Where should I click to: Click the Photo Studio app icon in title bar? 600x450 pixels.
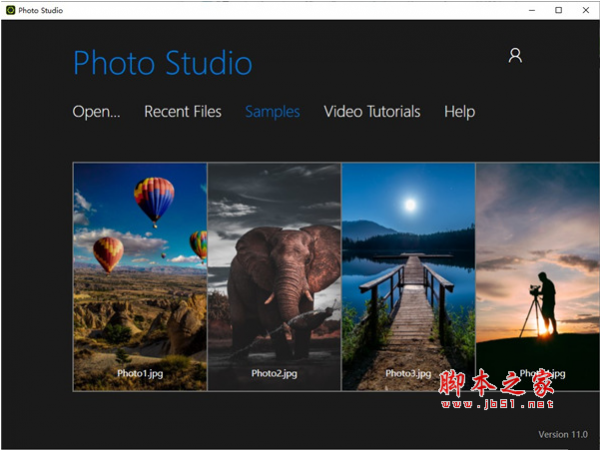(x=10, y=10)
